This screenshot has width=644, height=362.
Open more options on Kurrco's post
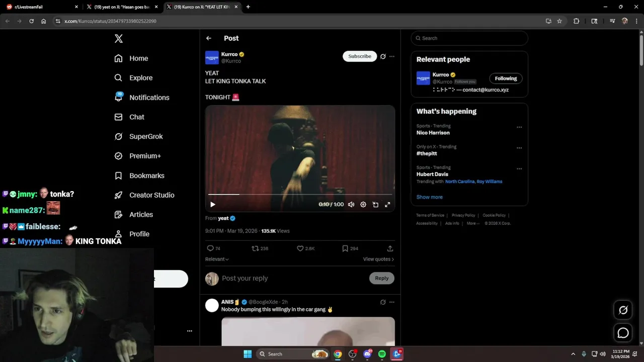pyautogui.click(x=392, y=56)
